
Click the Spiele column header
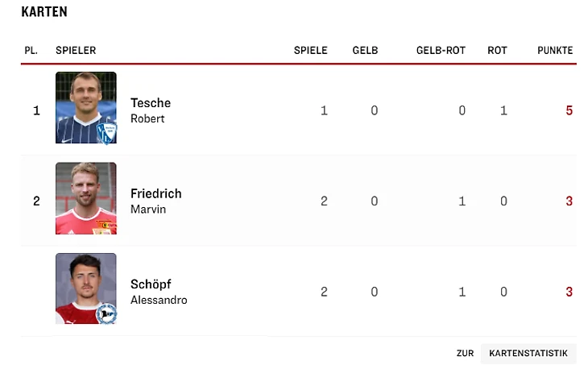[310, 50]
